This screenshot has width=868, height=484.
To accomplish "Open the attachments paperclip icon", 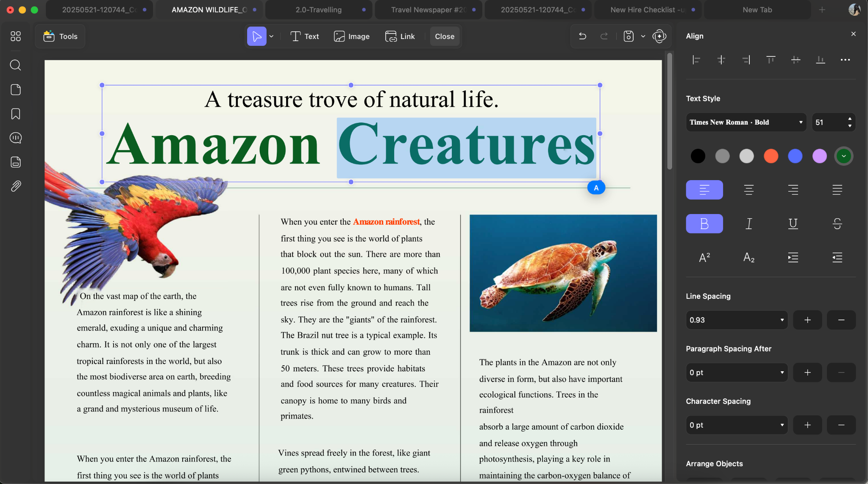I will click(x=16, y=186).
